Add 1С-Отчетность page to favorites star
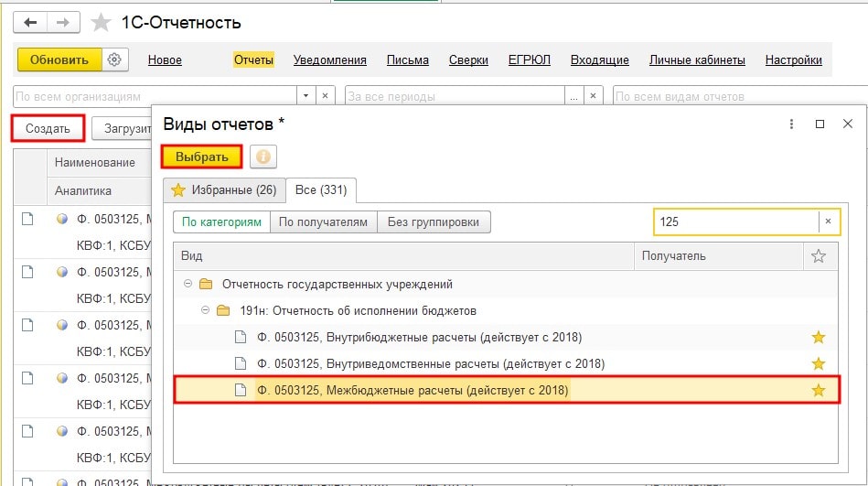Viewport: 868px width, 486px height. 101,23
